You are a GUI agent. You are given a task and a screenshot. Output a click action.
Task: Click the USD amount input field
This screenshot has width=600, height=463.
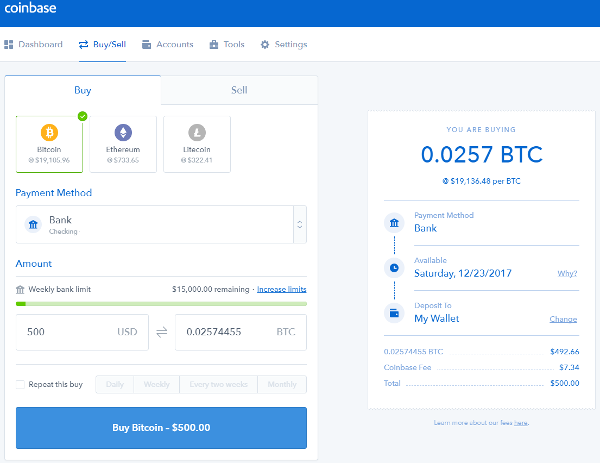pos(82,332)
